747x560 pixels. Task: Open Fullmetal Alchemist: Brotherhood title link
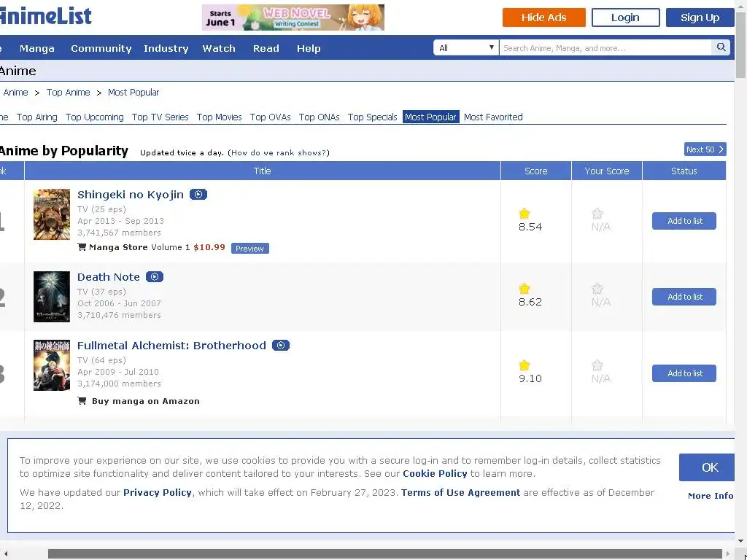click(x=171, y=346)
